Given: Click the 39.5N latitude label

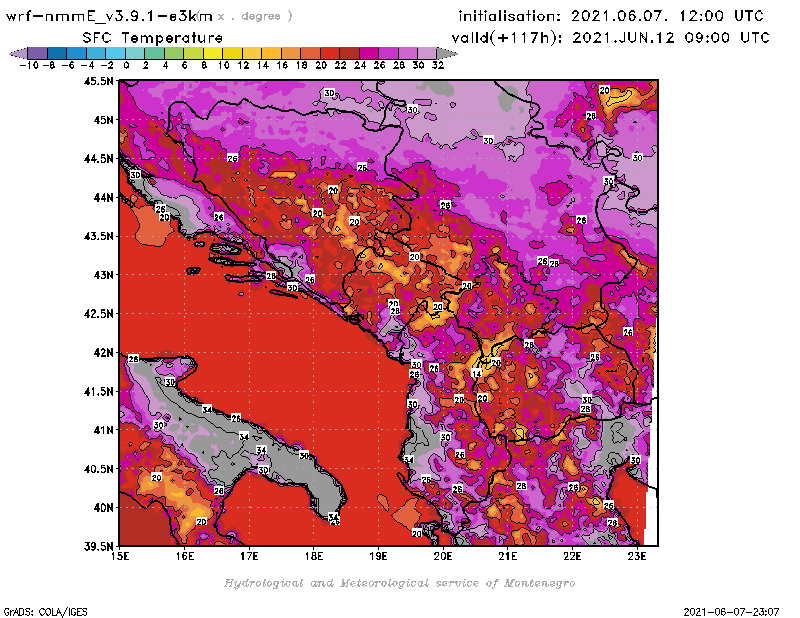Looking at the screenshot, I should tap(99, 546).
